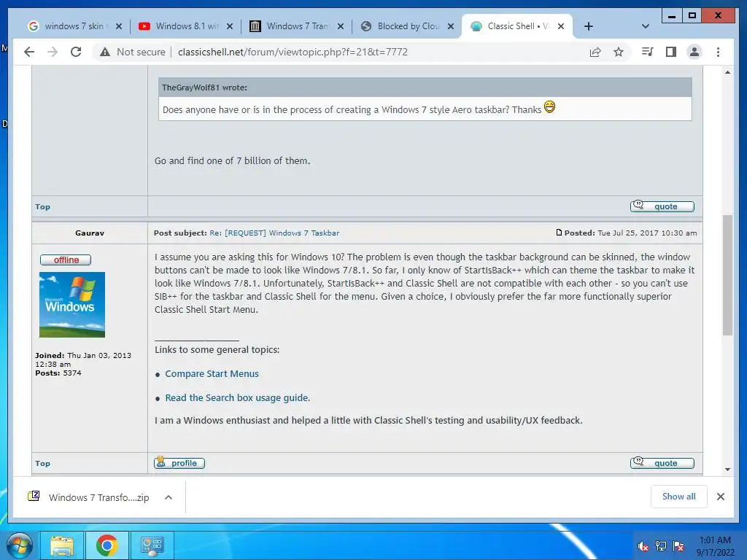This screenshot has height=560, width=747.
Task: Open the Action Center flag icon
Action: pos(678,546)
